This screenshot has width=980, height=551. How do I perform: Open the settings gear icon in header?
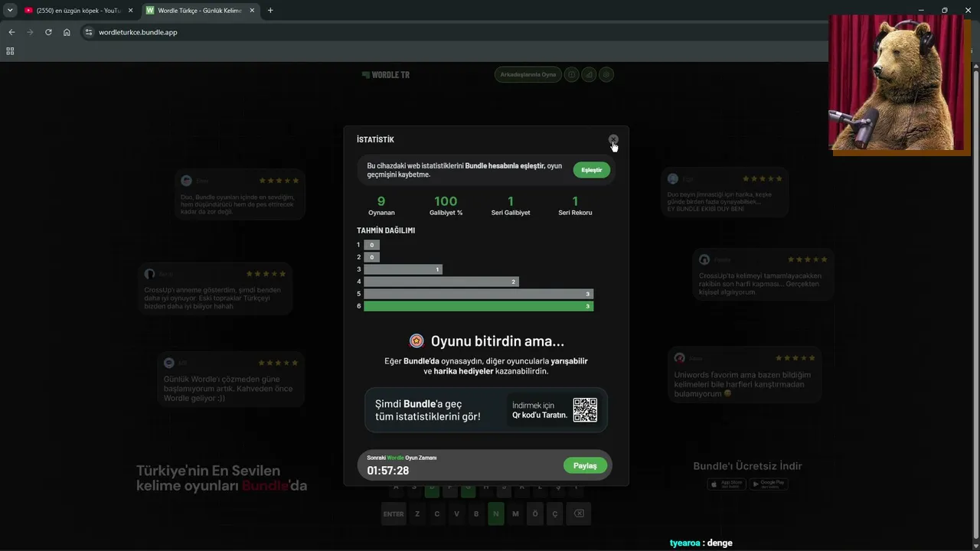(606, 74)
